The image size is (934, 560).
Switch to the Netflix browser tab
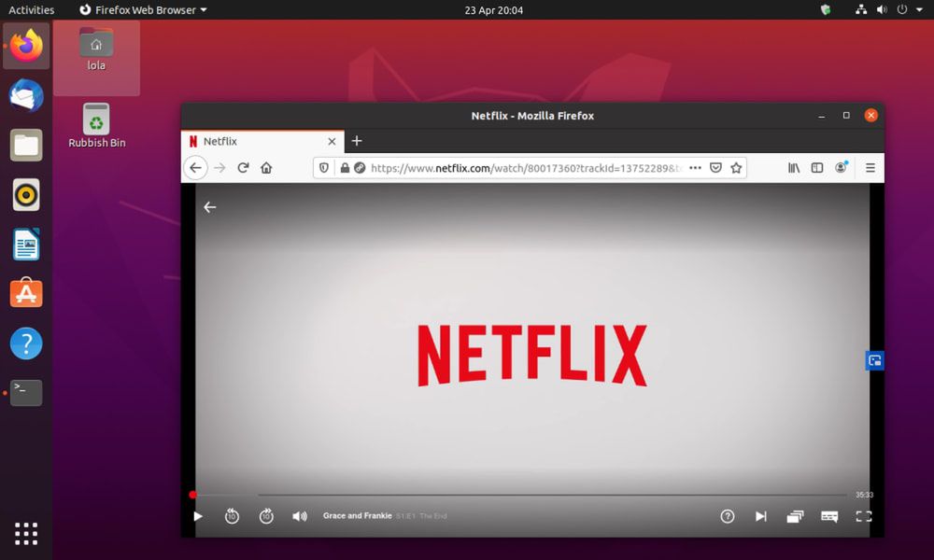pos(222,141)
